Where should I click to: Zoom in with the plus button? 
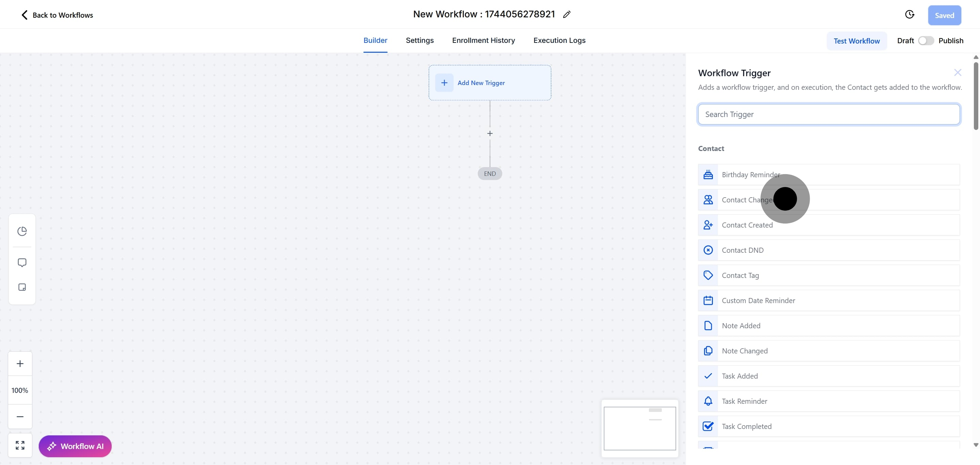(x=20, y=364)
